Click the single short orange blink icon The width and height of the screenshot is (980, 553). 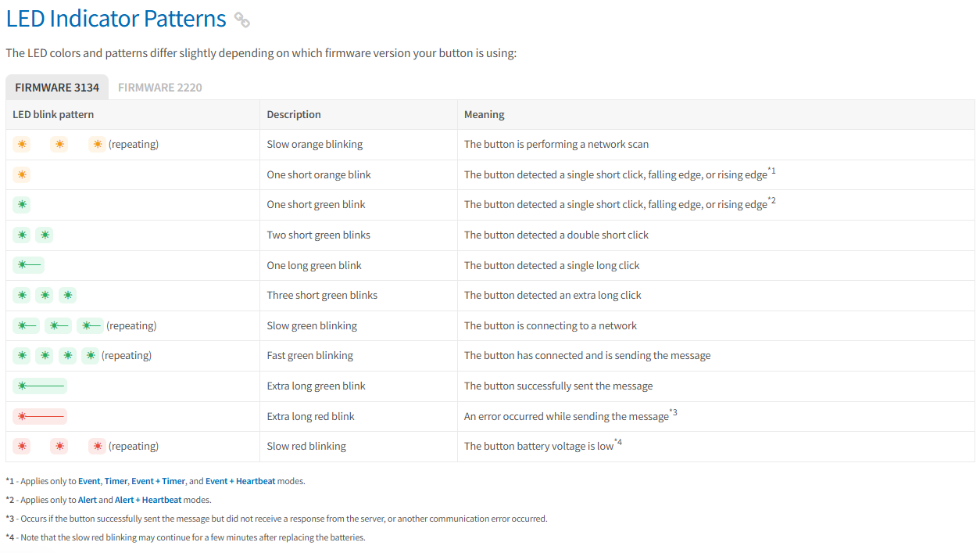tap(22, 174)
